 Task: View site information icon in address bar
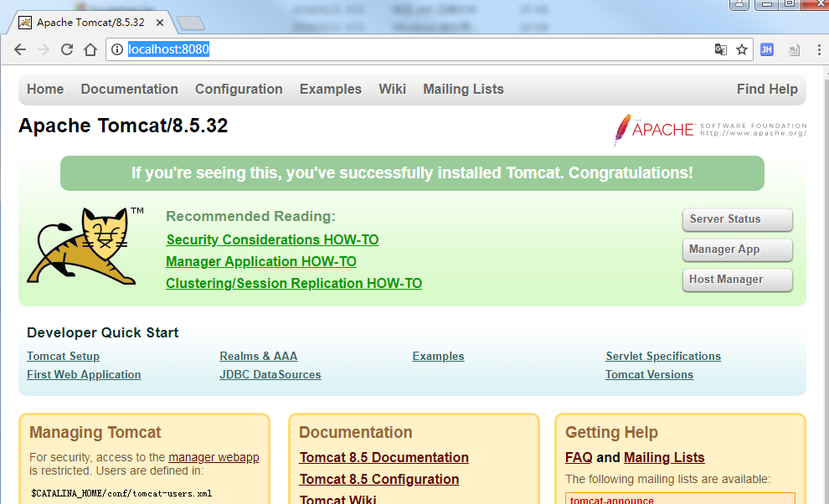(x=117, y=49)
